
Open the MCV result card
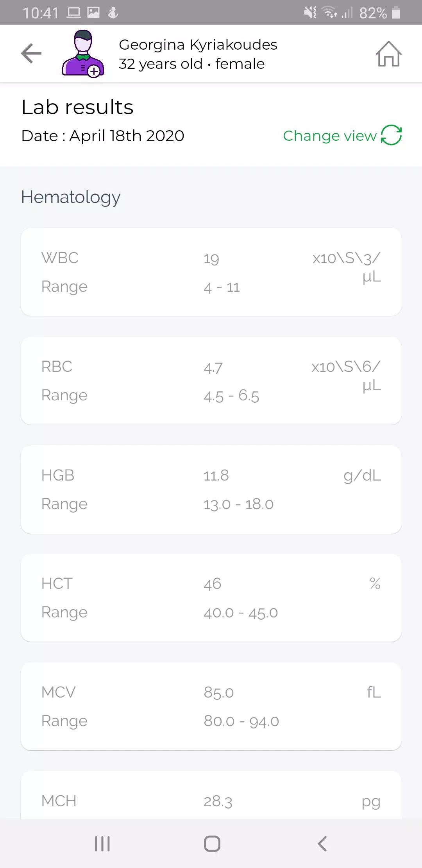coord(211,707)
